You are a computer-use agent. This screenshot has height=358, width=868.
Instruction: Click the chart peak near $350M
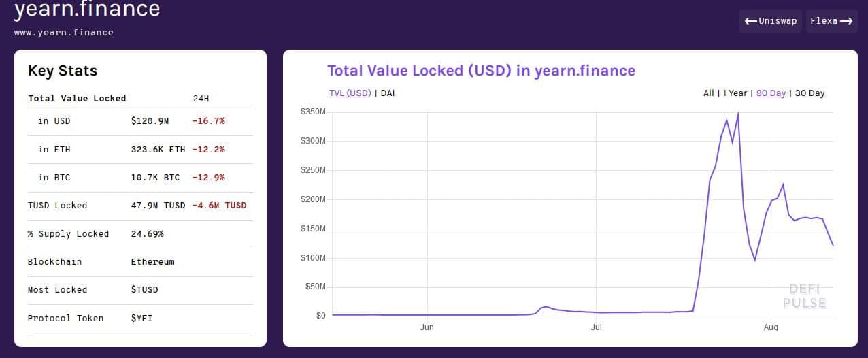pos(738,114)
